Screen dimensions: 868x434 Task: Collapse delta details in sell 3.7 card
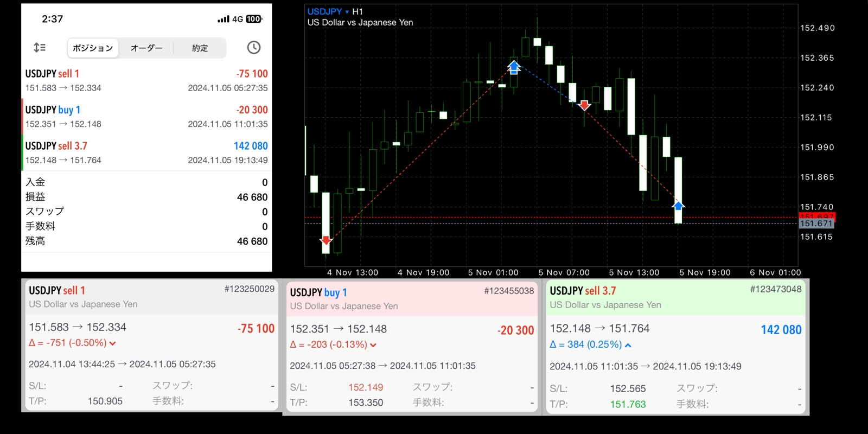tap(628, 344)
